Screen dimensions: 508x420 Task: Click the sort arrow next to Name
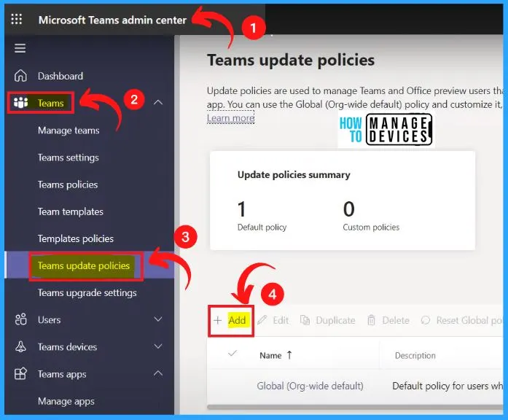[x=289, y=355]
